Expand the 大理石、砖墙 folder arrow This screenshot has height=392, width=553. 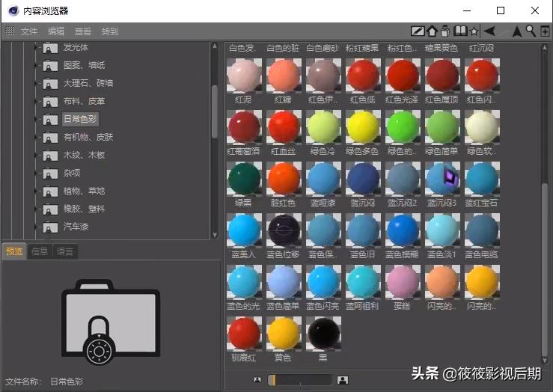coord(36,83)
